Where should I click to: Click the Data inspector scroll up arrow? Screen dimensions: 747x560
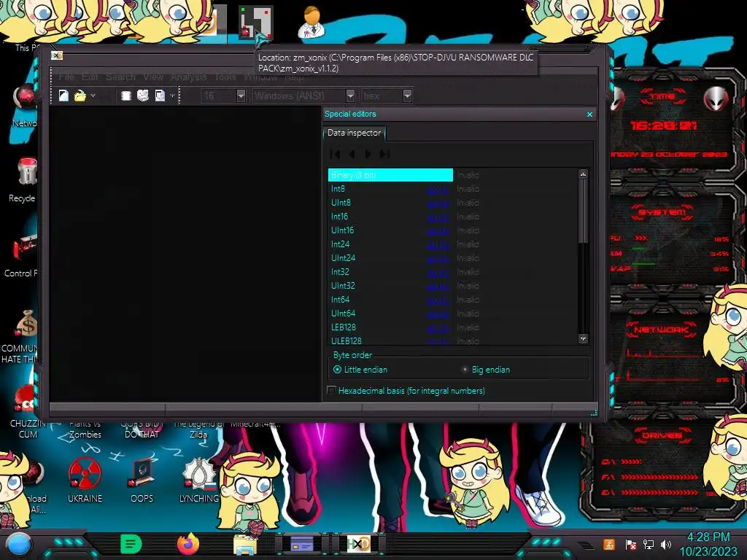pyautogui.click(x=583, y=174)
